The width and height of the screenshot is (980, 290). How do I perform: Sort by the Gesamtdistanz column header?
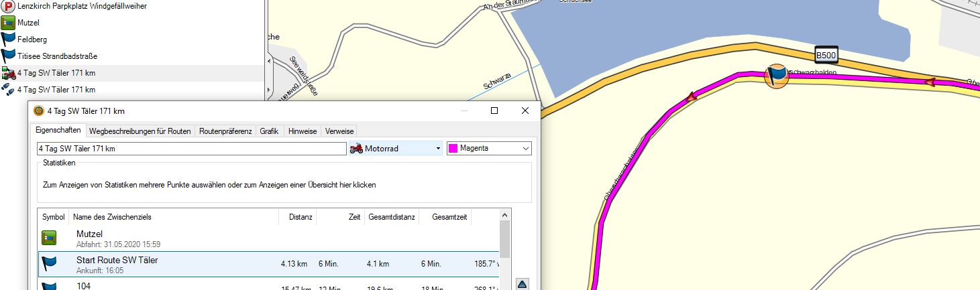(x=392, y=217)
